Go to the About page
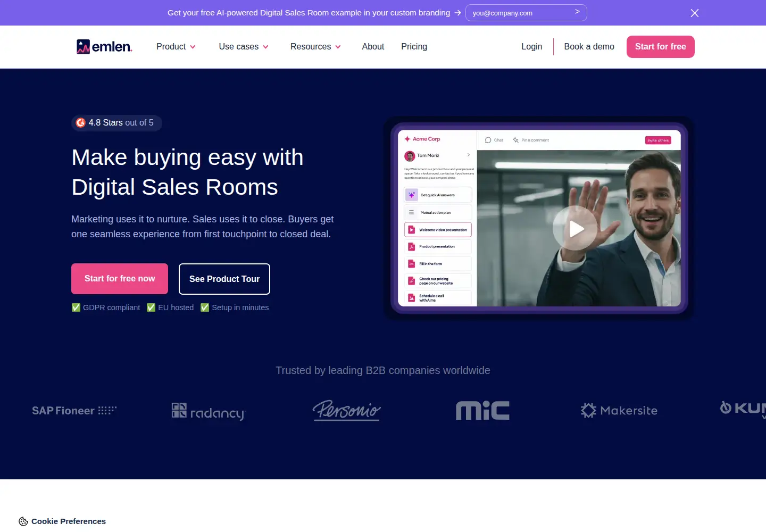 pyautogui.click(x=373, y=47)
